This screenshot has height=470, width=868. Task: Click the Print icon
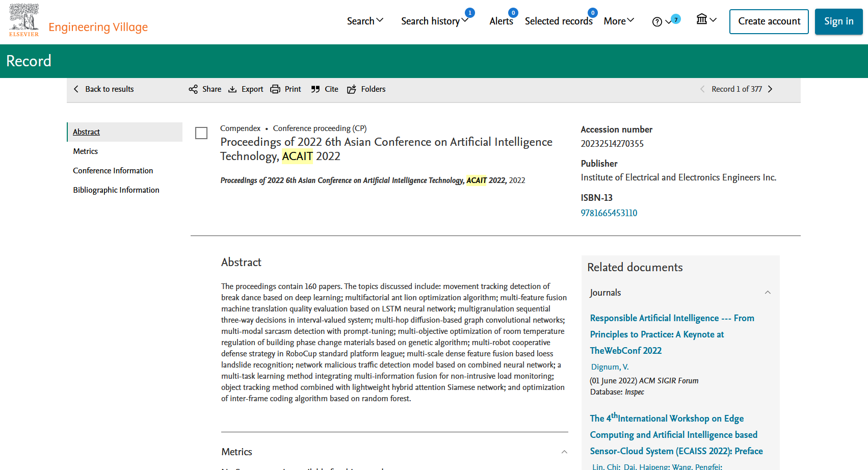275,89
